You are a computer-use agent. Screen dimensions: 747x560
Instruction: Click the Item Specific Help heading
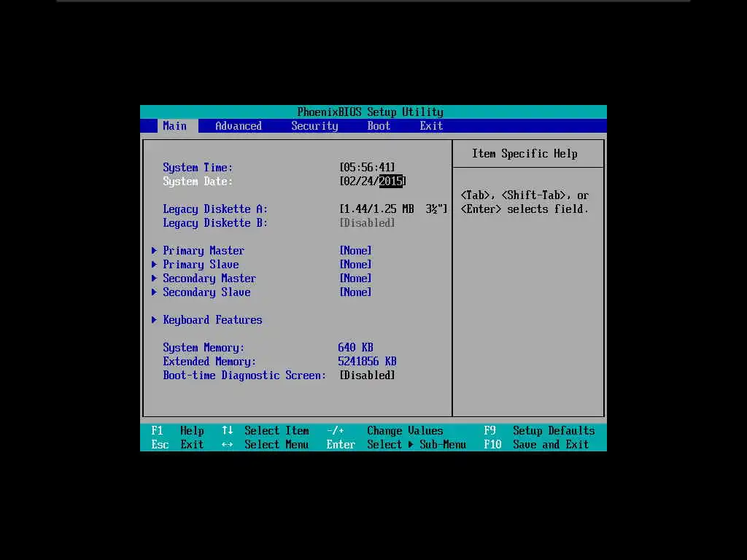coord(525,154)
